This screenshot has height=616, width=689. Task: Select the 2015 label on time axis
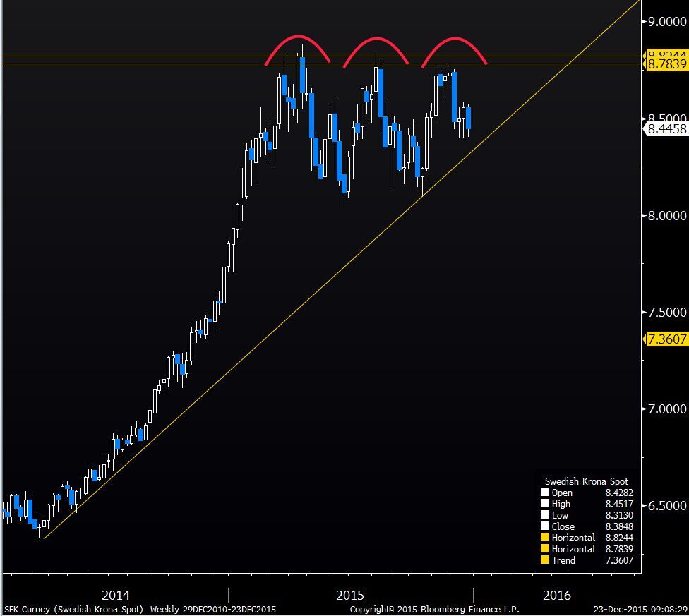click(x=350, y=595)
